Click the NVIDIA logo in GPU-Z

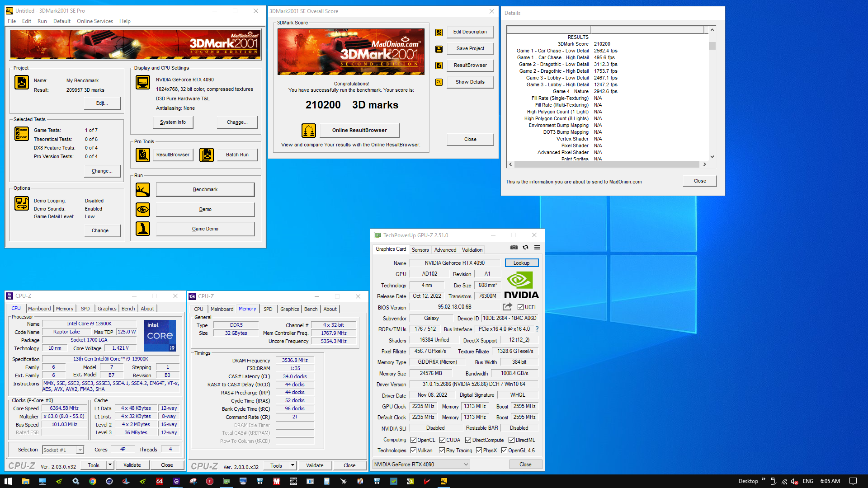click(x=521, y=285)
